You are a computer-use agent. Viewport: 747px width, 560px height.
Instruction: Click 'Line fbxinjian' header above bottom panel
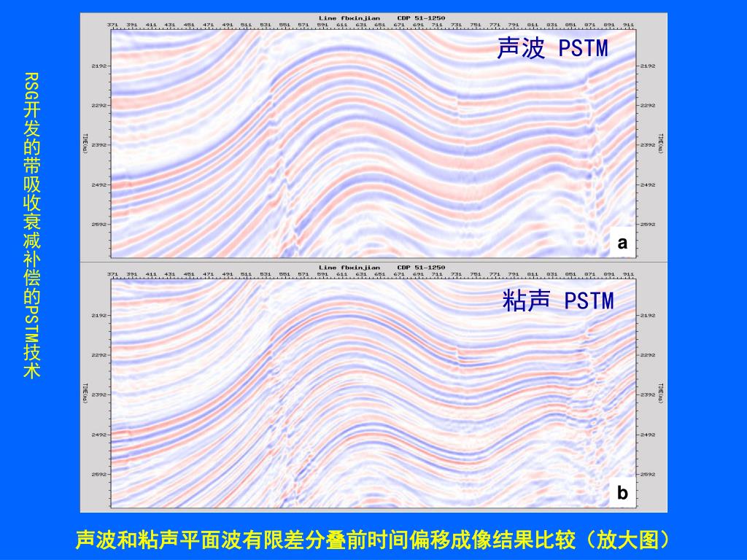click(x=349, y=268)
